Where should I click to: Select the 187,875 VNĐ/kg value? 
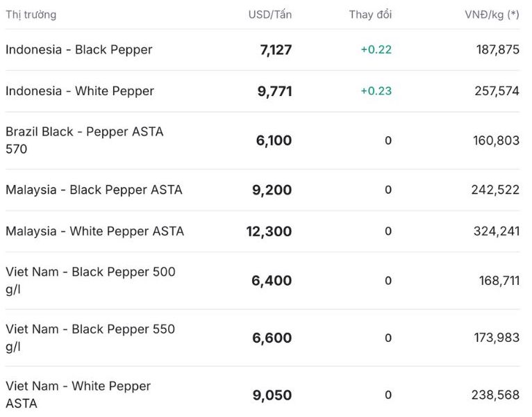click(496, 50)
